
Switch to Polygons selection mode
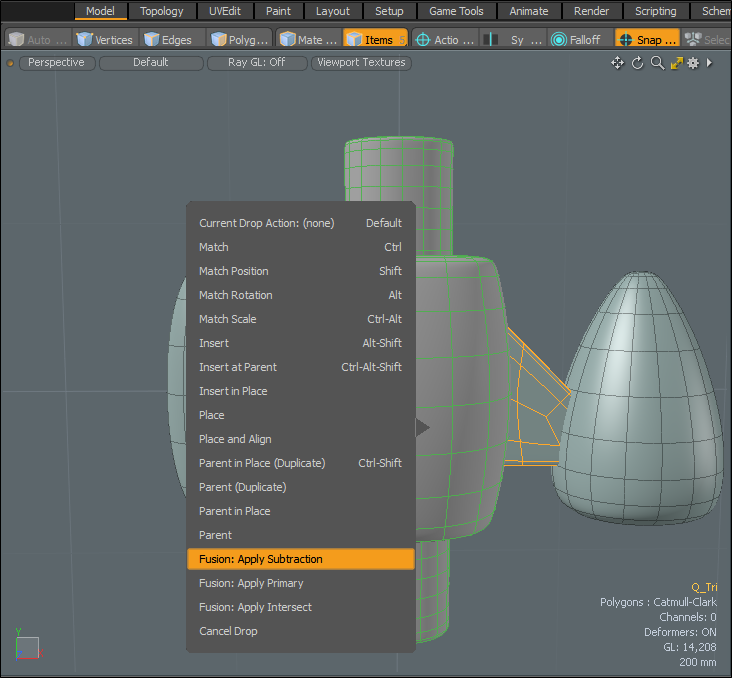240,40
